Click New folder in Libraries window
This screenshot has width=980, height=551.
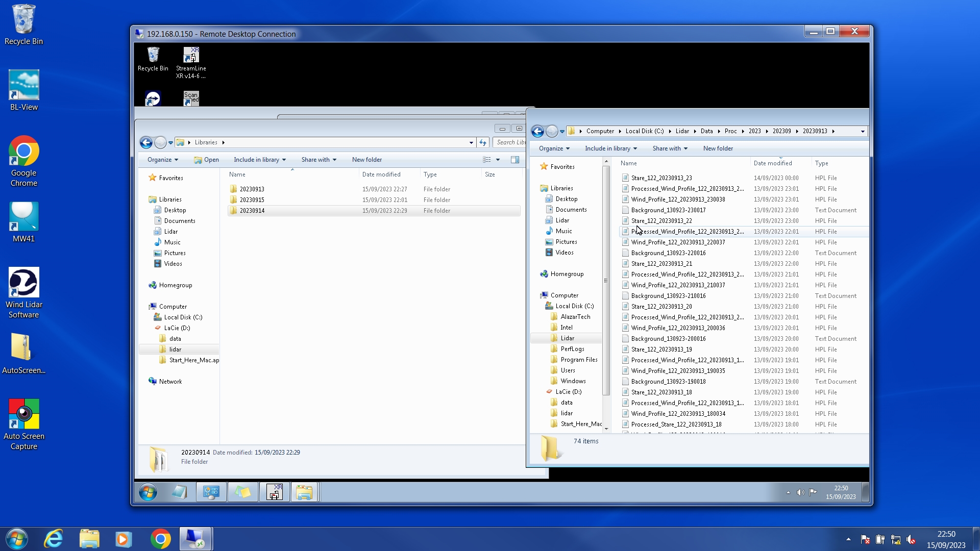[366, 160]
